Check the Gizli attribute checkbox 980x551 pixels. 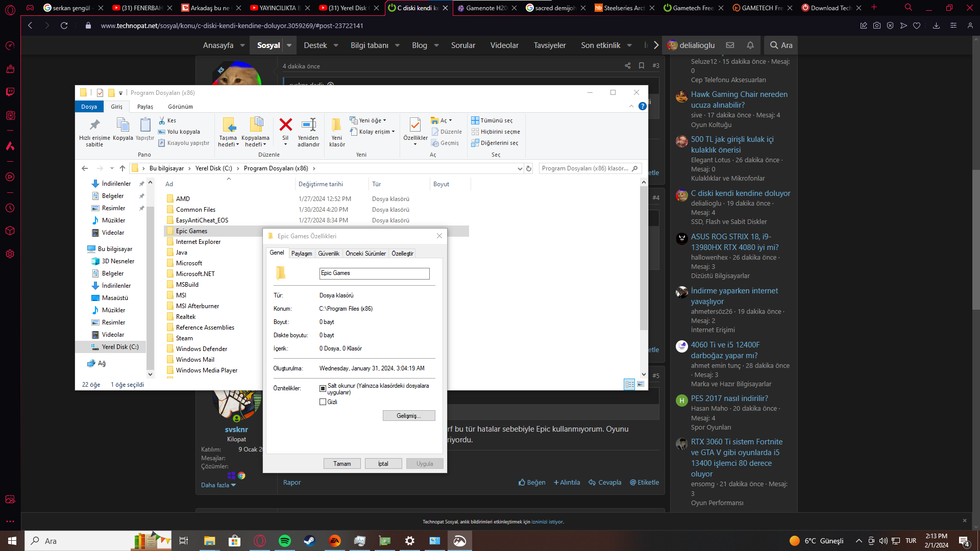click(323, 402)
